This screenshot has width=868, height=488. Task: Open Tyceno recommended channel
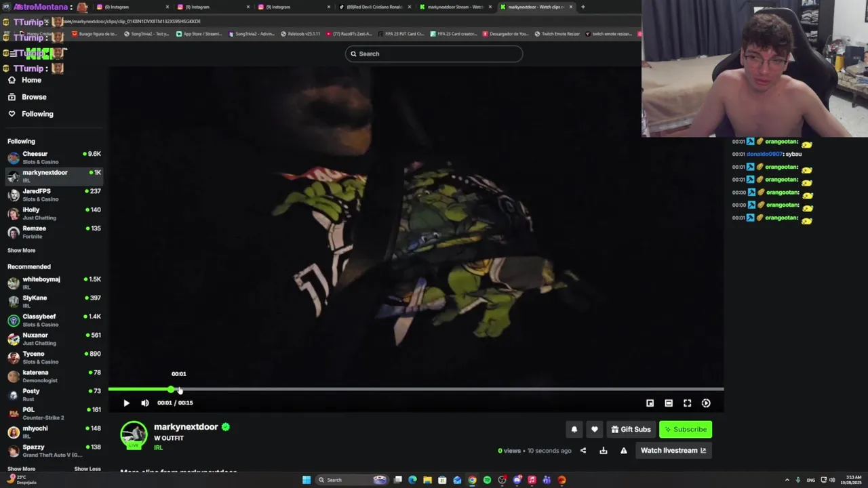(x=54, y=357)
